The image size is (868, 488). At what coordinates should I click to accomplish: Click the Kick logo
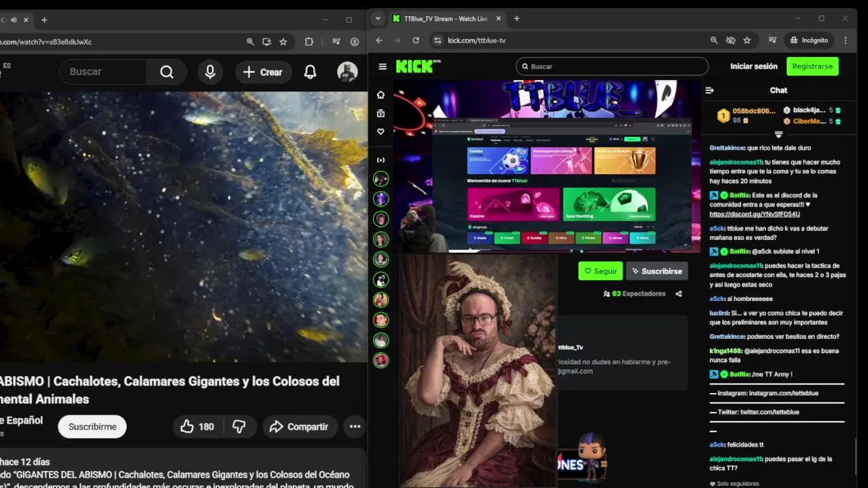tap(418, 66)
